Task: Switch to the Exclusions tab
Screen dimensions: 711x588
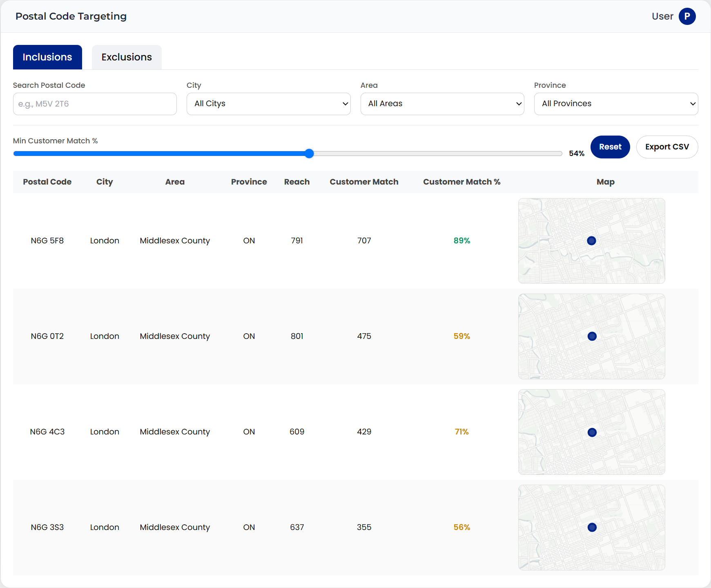Action: click(x=127, y=57)
